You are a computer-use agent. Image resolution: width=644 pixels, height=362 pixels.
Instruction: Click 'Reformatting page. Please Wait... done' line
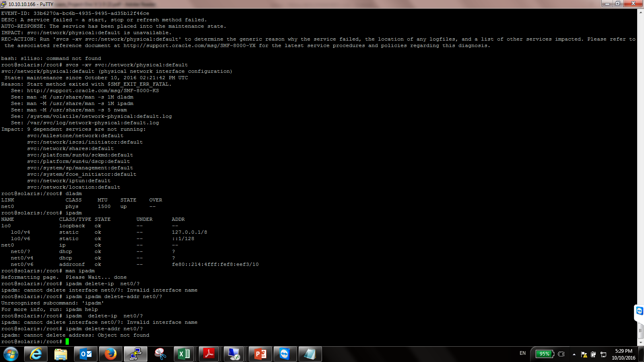click(64, 277)
